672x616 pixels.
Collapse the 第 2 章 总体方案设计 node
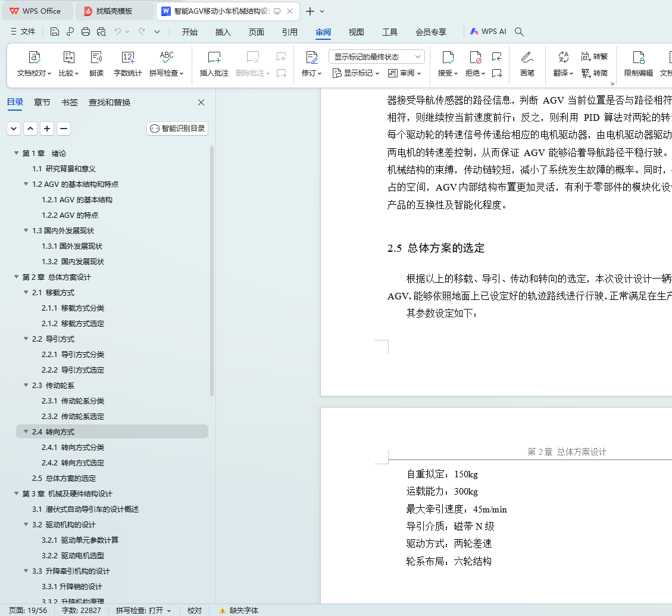point(16,277)
